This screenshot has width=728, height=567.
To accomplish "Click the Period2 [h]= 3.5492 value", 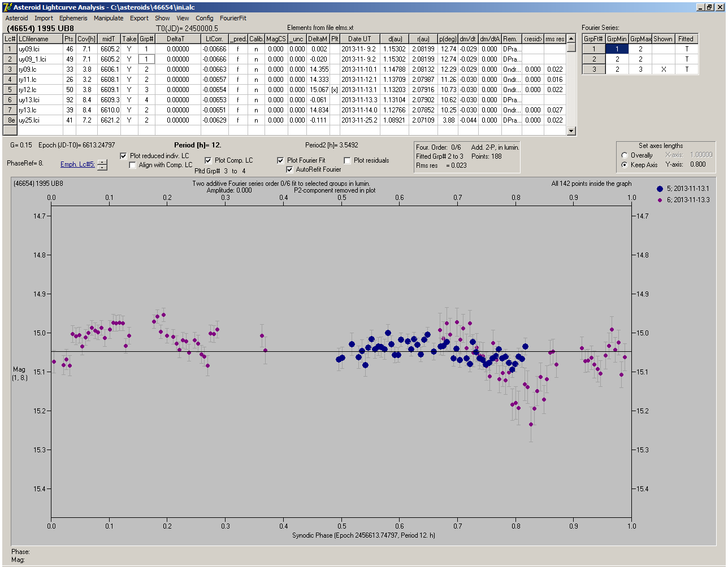I will (x=332, y=145).
